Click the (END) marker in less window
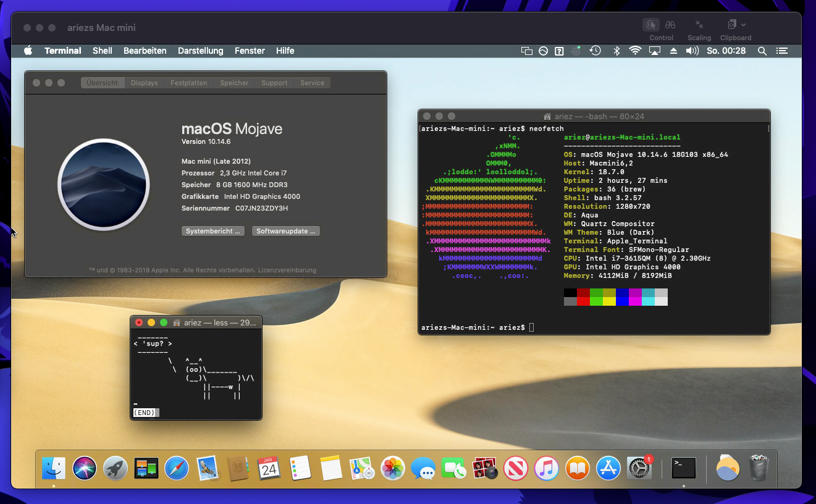 click(144, 413)
